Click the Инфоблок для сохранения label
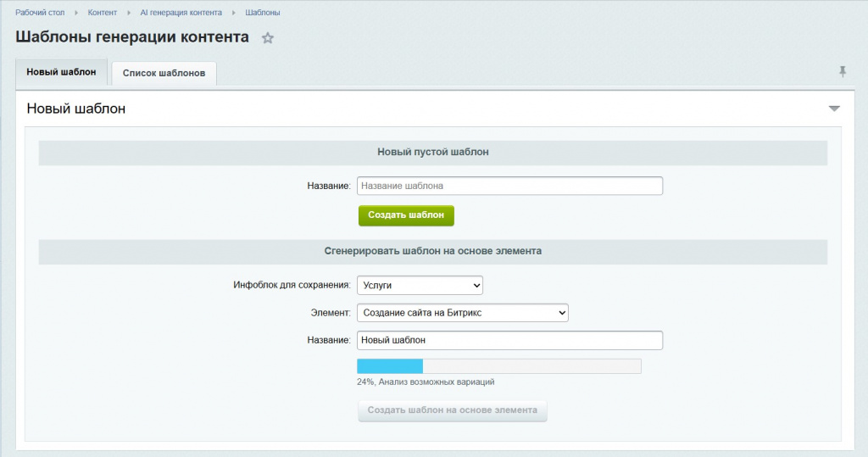This screenshot has width=868, height=457. 292,285
